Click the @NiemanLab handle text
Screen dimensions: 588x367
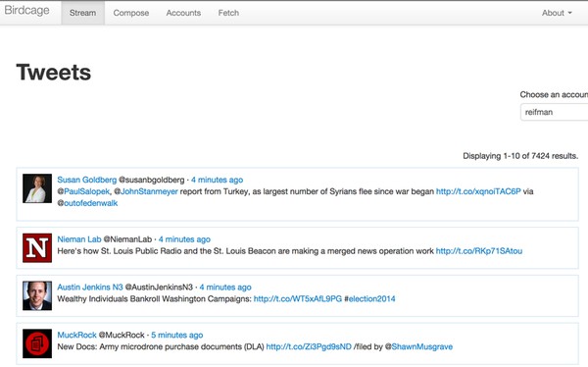click(127, 239)
